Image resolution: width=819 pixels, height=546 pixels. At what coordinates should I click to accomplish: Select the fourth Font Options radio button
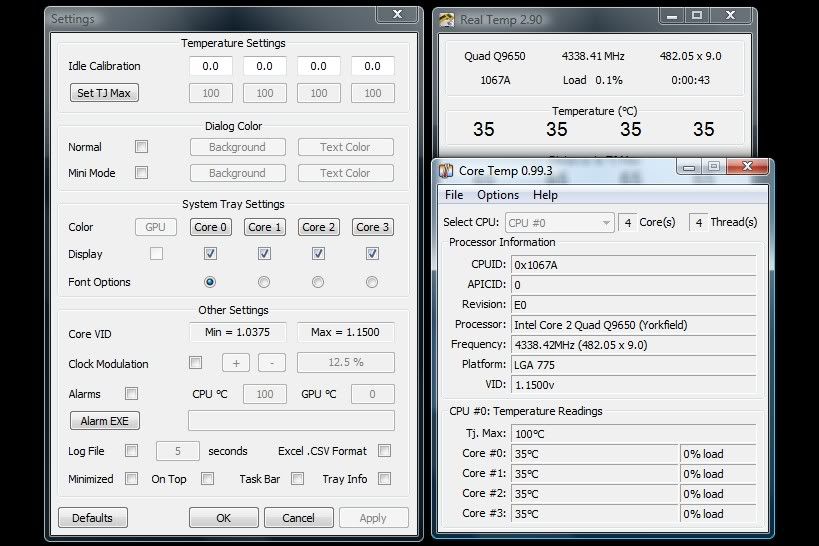tap(372, 282)
